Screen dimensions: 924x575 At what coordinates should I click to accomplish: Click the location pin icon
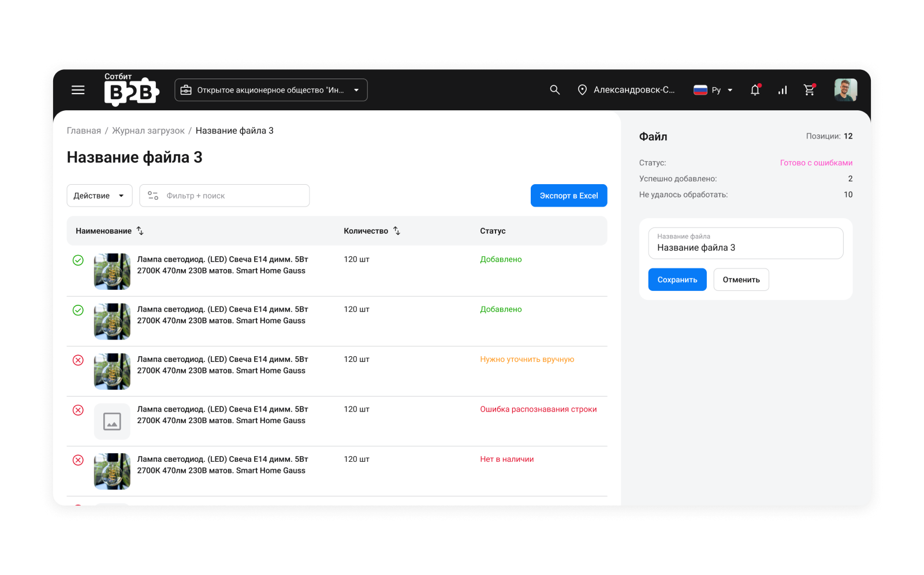pos(582,90)
